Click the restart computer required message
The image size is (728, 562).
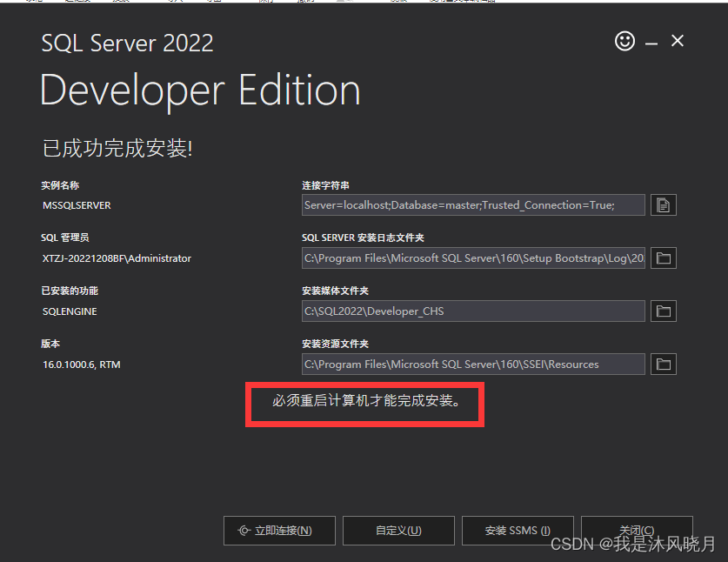coord(365,402)
